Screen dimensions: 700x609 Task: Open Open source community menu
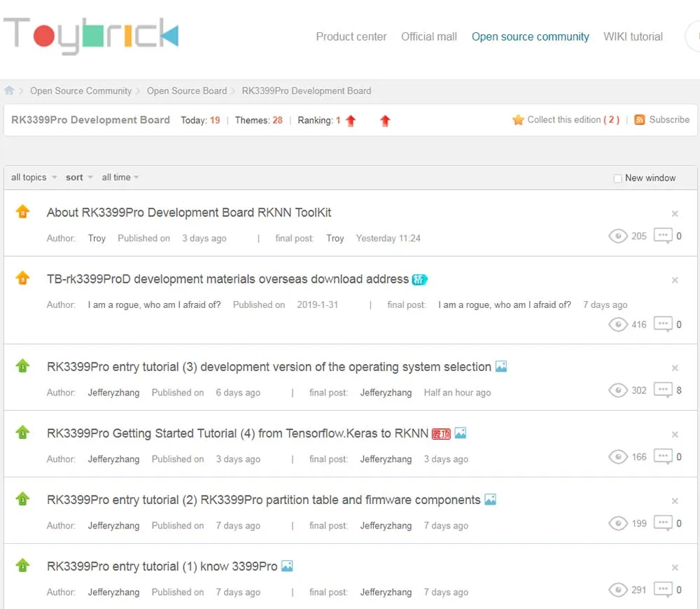(x=531, y=36)
